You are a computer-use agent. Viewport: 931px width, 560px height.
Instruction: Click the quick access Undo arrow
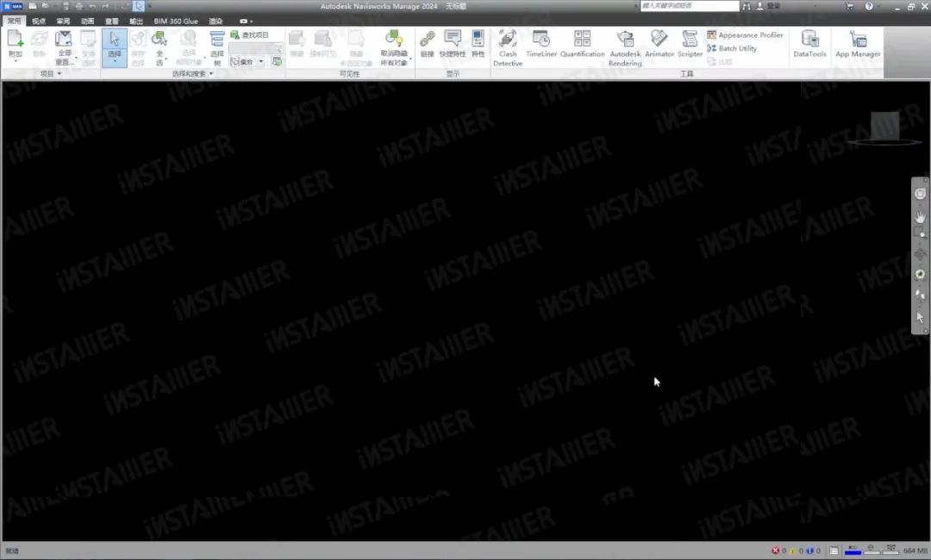[x=92, y=6]
